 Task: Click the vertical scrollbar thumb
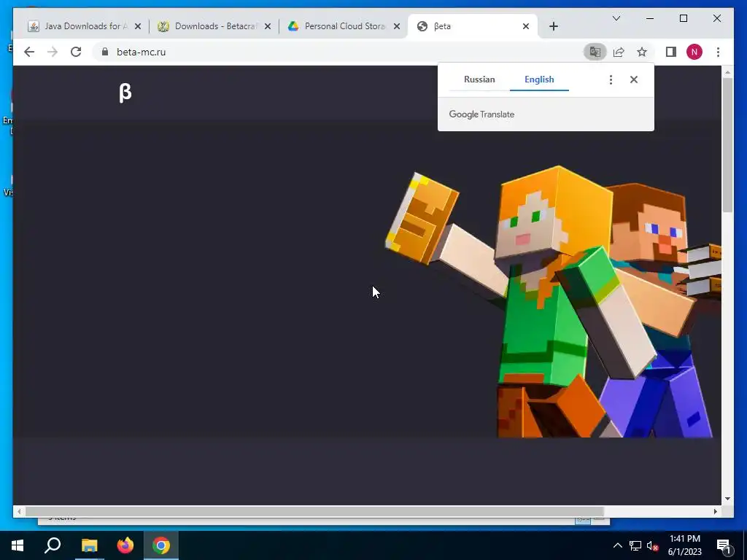point(727,144)
